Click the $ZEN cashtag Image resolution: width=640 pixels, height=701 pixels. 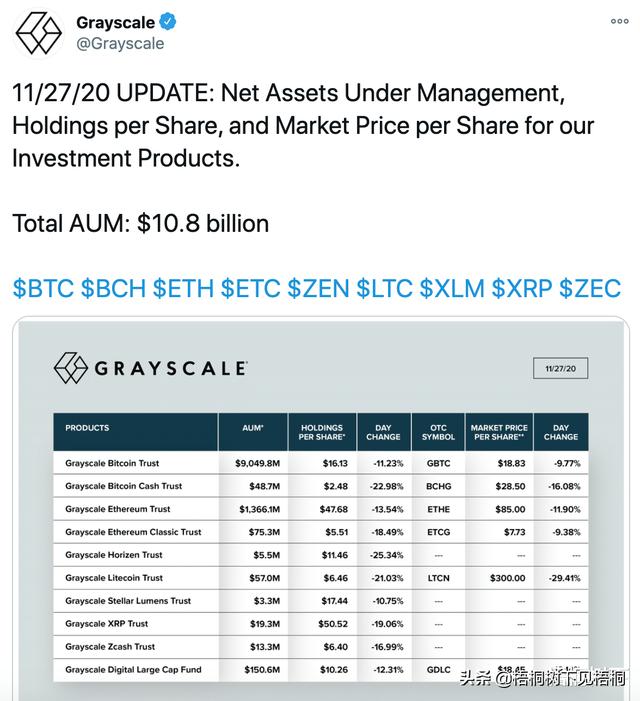pyautogui.click(x=318, y=289)
